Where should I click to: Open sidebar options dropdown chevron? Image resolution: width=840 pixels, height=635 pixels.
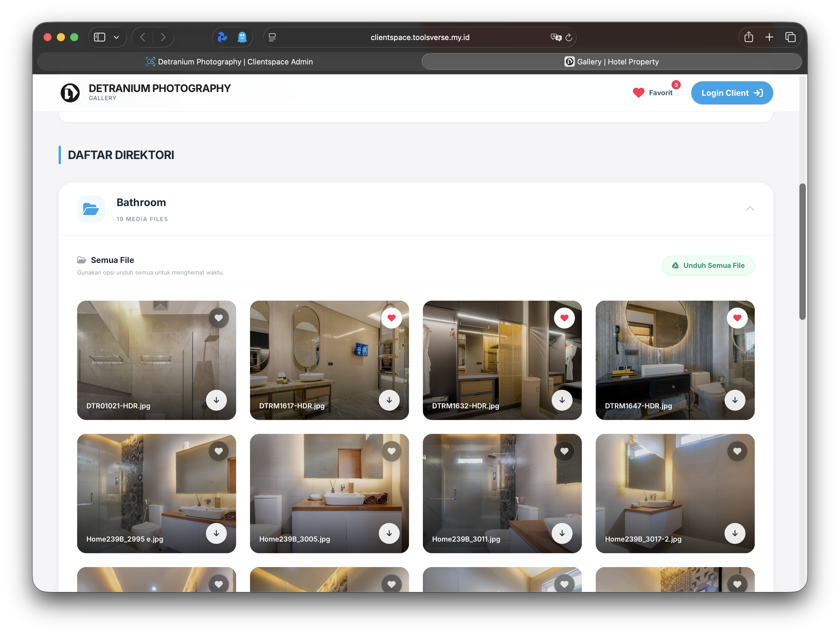click(116, 37)
